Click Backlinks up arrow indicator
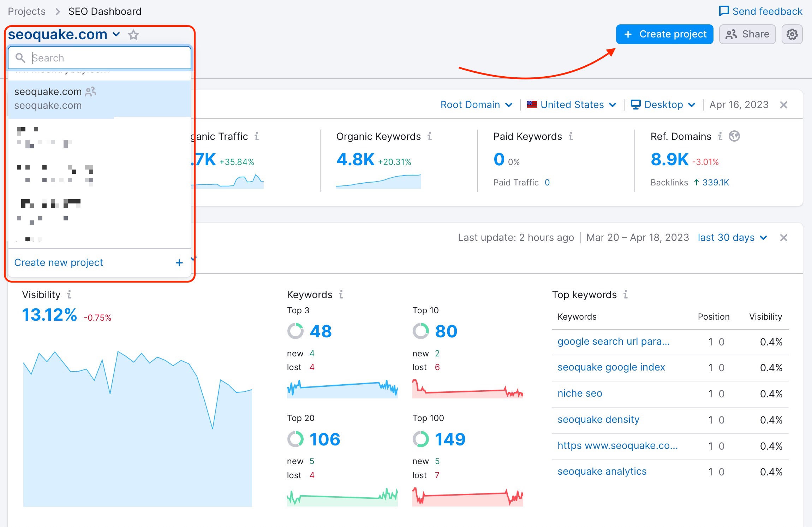 tap(696, 182)
